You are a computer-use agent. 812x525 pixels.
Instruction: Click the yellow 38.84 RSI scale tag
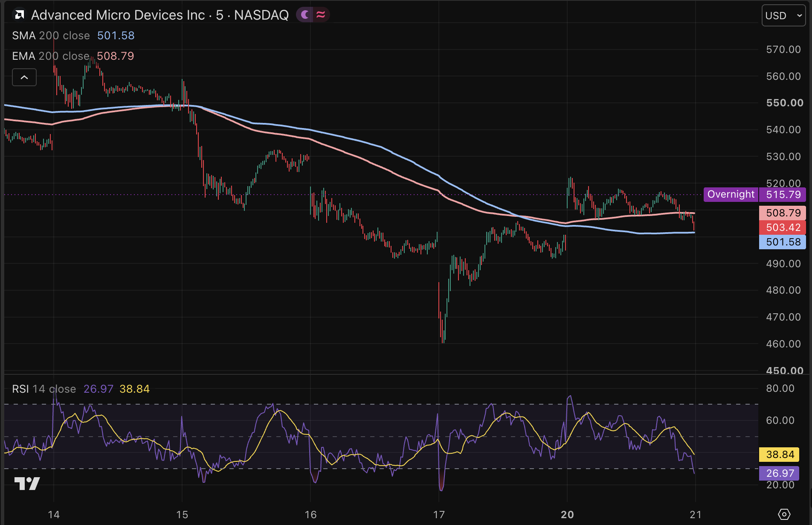click(x=780, y=455)
